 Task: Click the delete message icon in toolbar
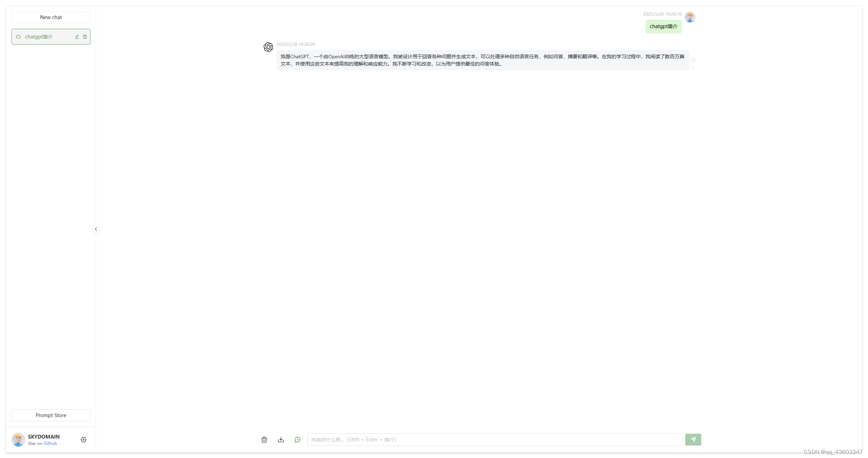(264, 440)
